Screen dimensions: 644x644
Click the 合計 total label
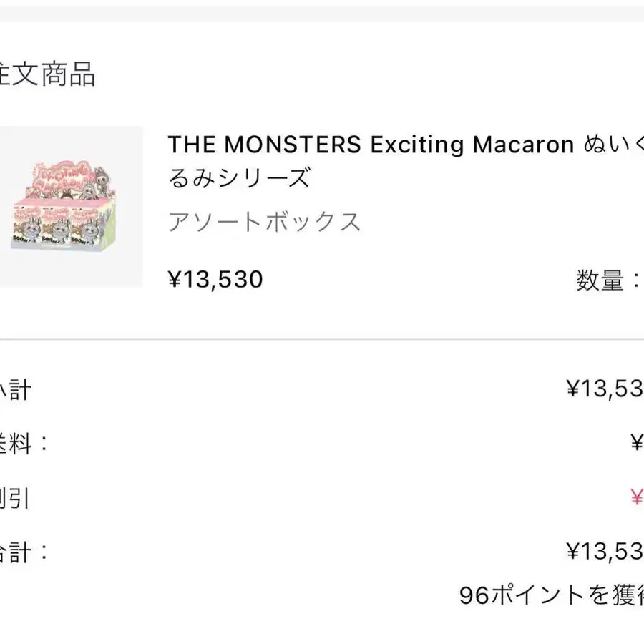[23, 552]
